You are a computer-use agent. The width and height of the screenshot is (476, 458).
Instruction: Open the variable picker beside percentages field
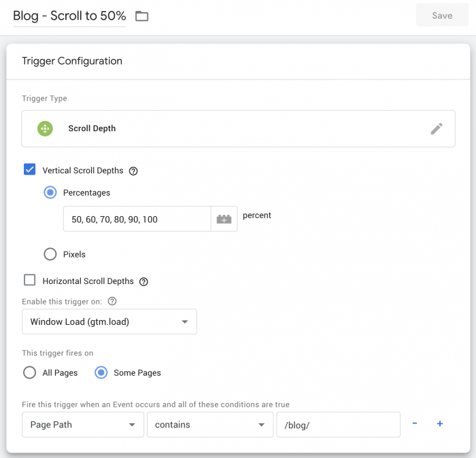(x=224, y=219)
